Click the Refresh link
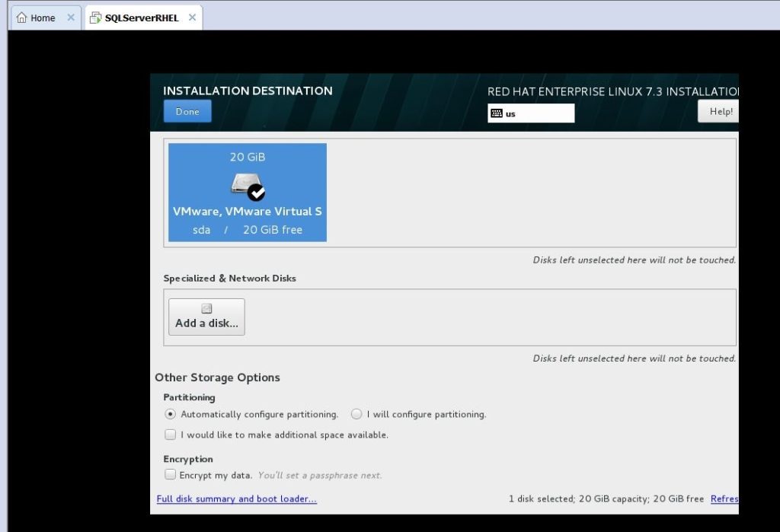780x532 pixels. pos(724,499)
